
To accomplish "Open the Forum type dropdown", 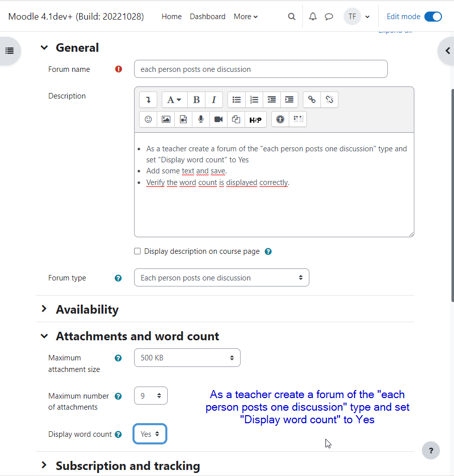I will [221, 277].
